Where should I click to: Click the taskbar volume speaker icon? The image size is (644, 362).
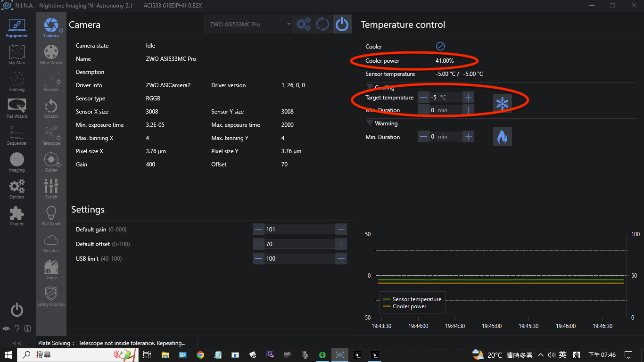coord(552,355)
